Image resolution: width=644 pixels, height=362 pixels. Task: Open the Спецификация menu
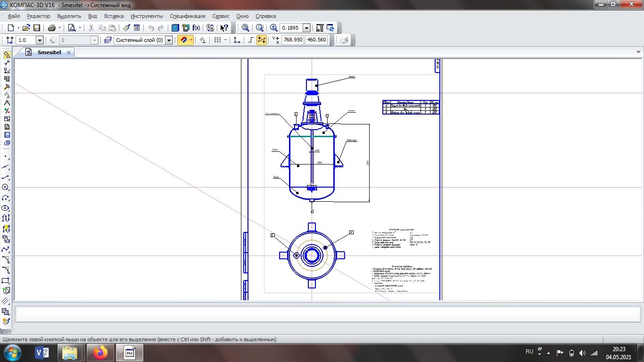click(187, 16)
